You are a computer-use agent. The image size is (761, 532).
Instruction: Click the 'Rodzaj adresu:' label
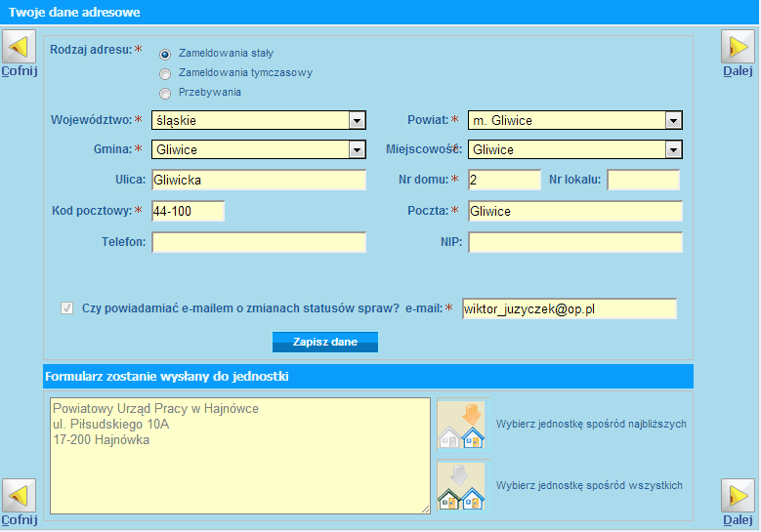(91, 50)
